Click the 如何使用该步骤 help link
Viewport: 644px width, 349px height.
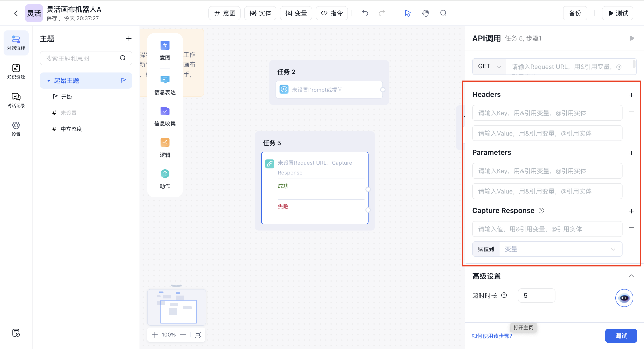click(x=492, y=336)
